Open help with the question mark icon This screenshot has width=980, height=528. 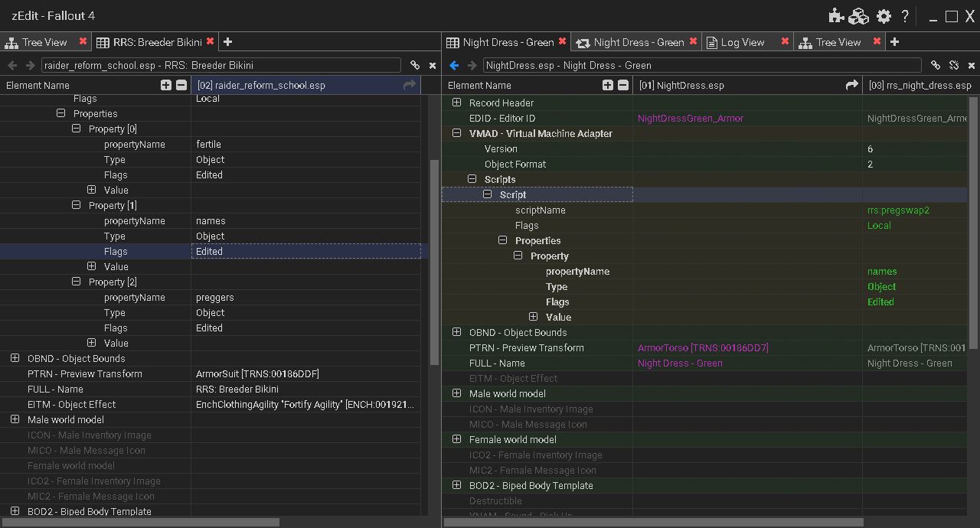[x=905, y=16]
